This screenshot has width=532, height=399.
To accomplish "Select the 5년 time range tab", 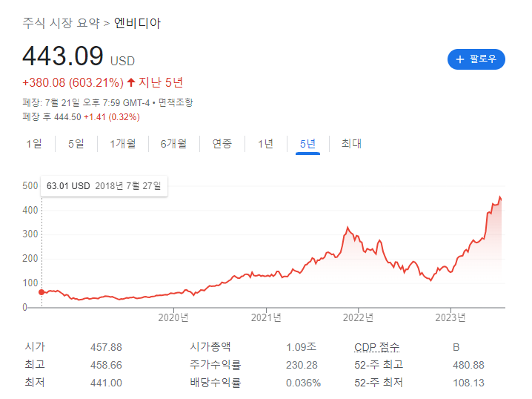I will pyautogui.click(x=307, y=144).
